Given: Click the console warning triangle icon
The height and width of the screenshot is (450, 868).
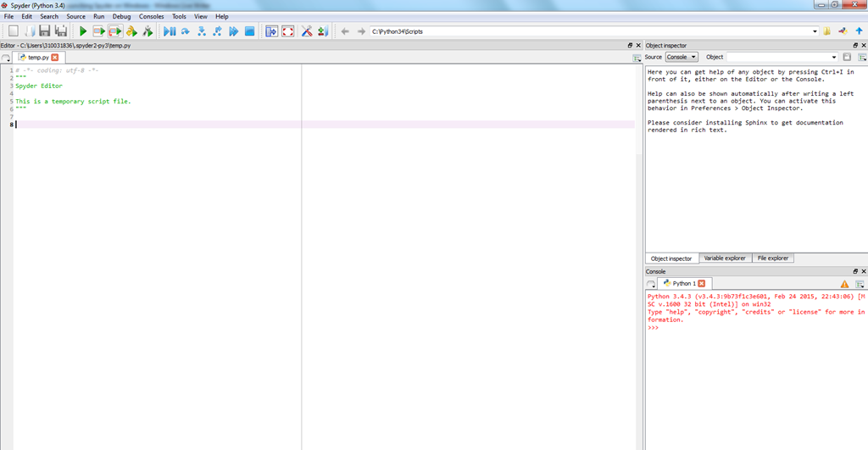Looking at the screenshot, I should (x=844, y=284).
